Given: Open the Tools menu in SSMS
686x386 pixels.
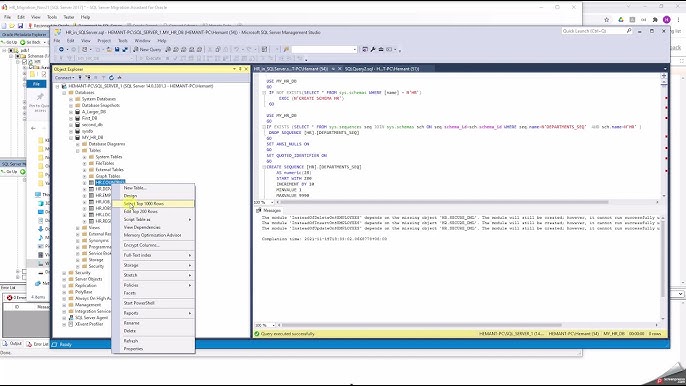Looking at the screenshot, I should [123, 41].
